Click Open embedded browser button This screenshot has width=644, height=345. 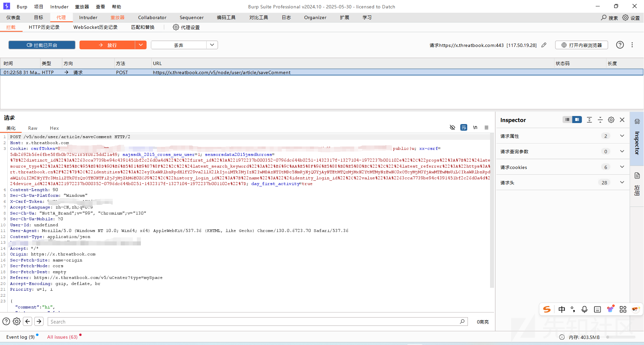(582, 45)
